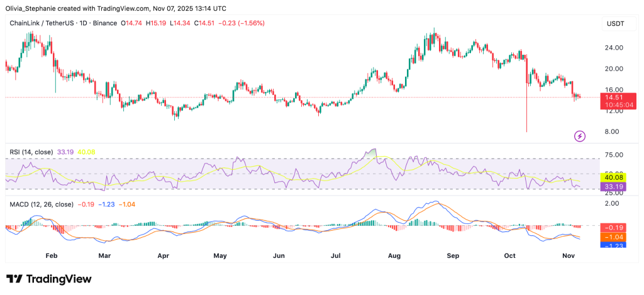Click the TradingView logo
The height and width of the screenshot is (295, 644).
point(49,279)
